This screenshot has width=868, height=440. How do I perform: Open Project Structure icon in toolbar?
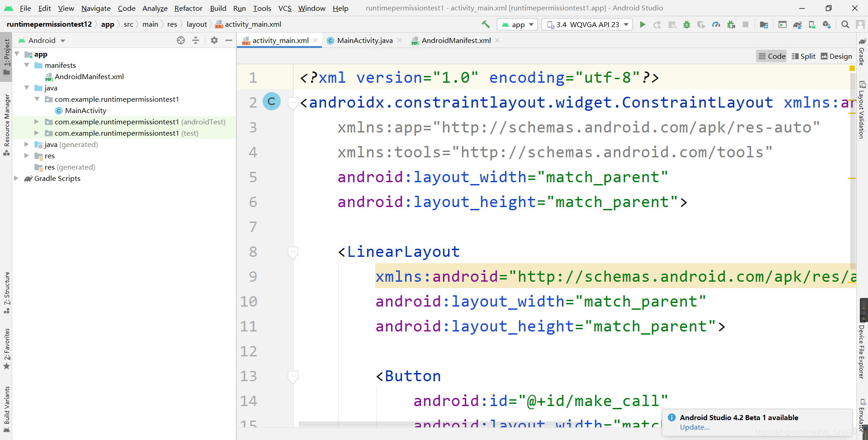(764, 24)
